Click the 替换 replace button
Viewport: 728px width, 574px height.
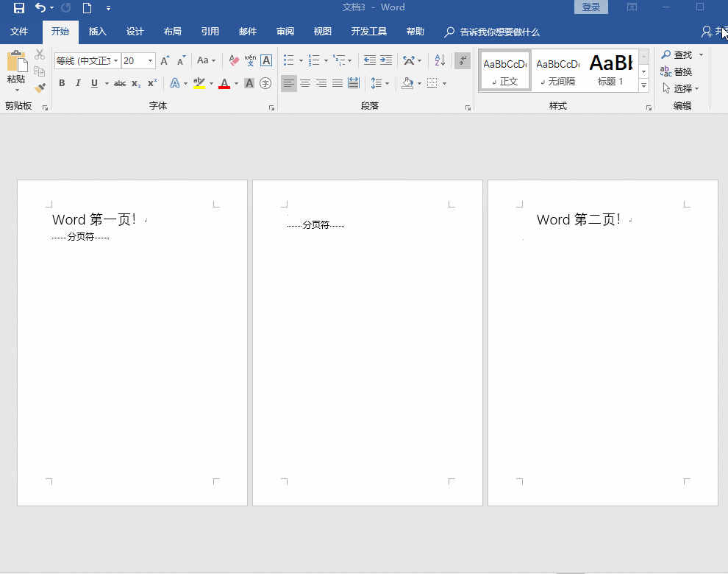(x=676, y=71)
